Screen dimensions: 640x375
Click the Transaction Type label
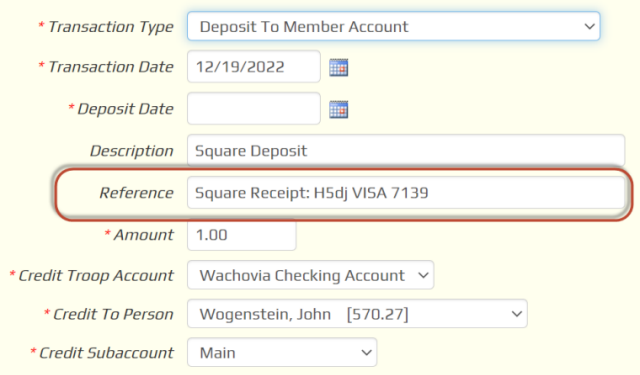[x=111, y=27]
